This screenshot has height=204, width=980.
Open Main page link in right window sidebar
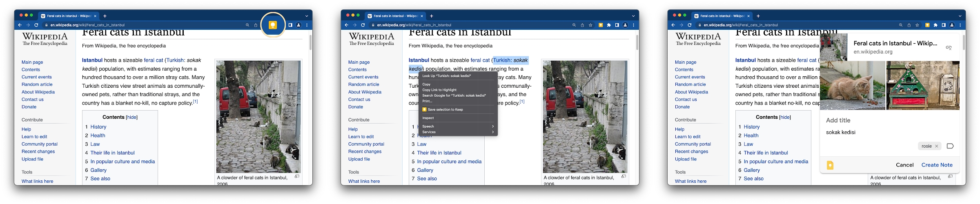tap(686, 62)
